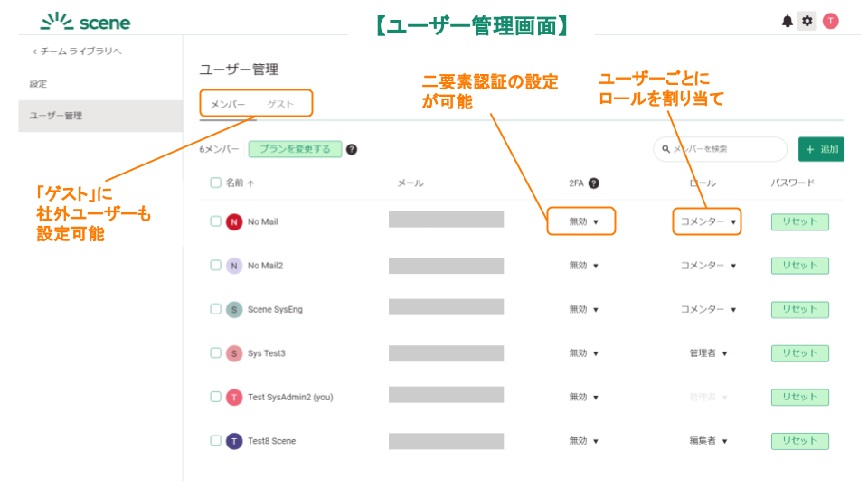Image resolution: width=868 pixels, height=488 pixels.
Task: Focus the メンバーを検索 search field
Action: coord(720,149)
